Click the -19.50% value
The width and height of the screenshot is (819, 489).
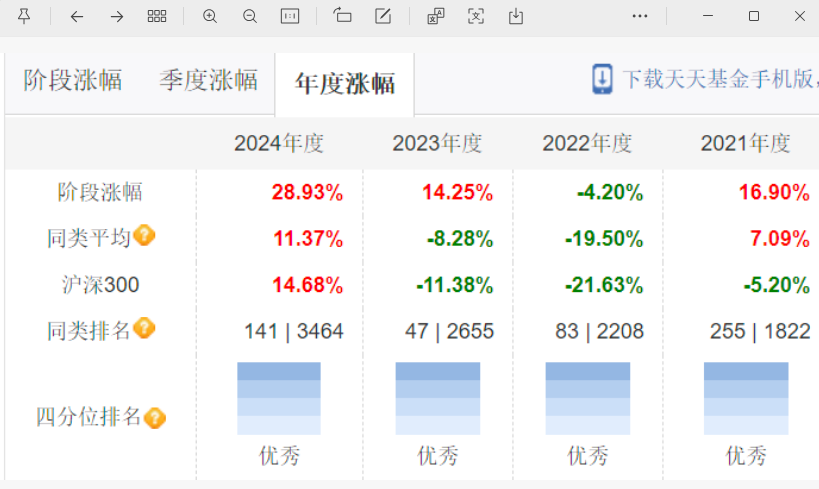[x=604, y=239]
